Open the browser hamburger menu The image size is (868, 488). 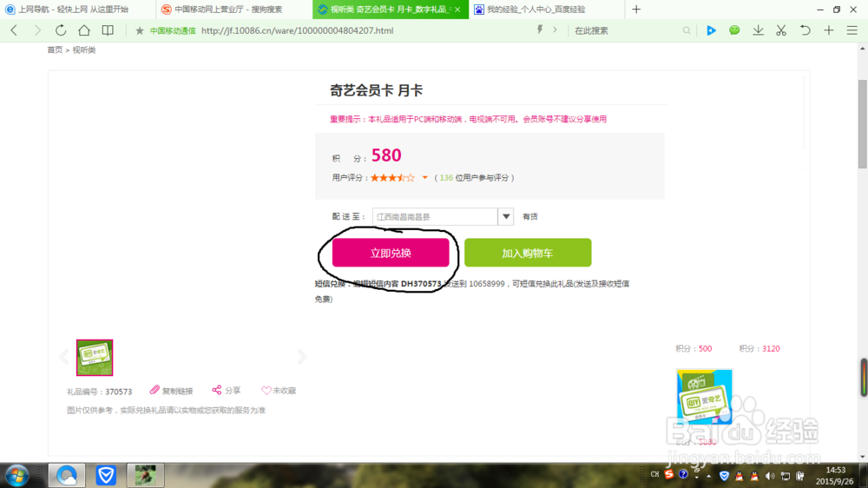[852, 30]
